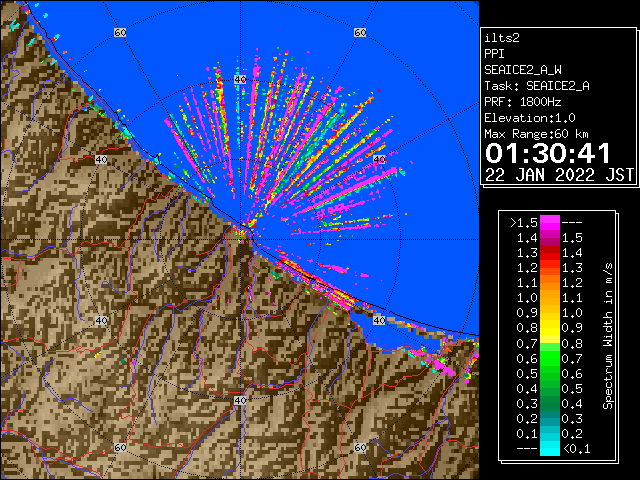640x480 pixels.
Task: Click the '<0.1' legend label
Action: click(576, 449)
